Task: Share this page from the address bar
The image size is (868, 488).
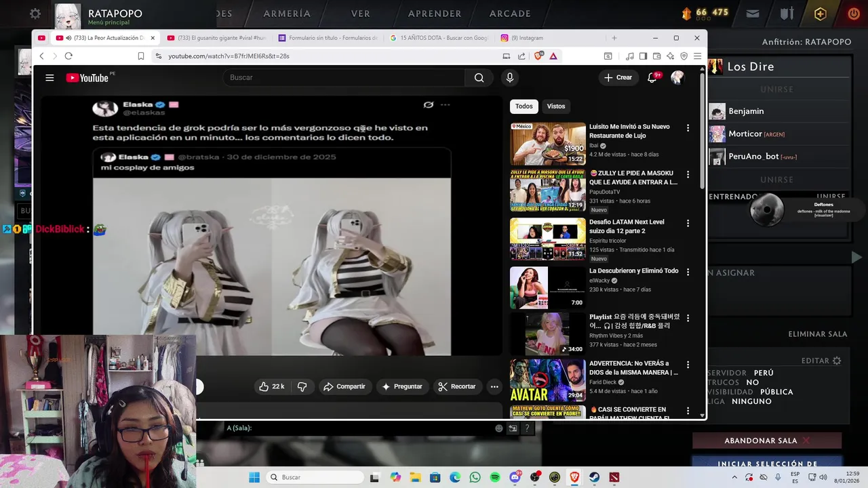Action: pyautogui.click(x=521, y=56)
